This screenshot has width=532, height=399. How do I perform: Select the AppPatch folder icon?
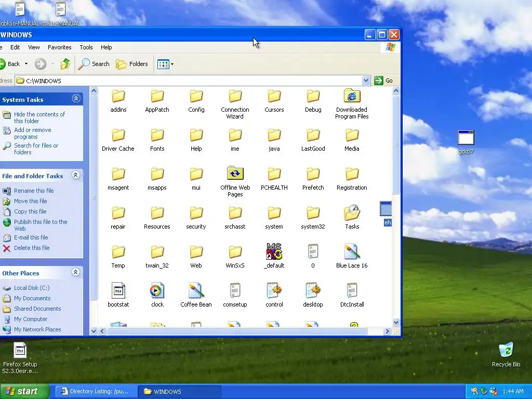click(157, 96)
